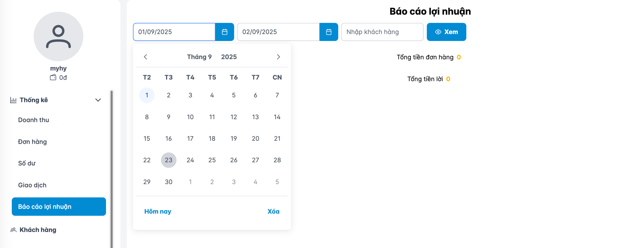Click the user avatar icon for myhy
Viewport: 644px width, 248px height.
[58, 36]
